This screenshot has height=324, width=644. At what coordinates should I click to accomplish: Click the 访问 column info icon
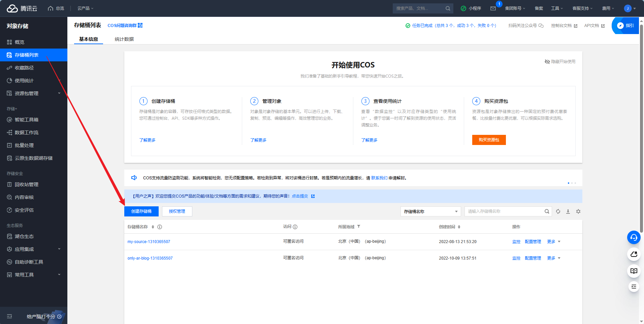(295, 227)
